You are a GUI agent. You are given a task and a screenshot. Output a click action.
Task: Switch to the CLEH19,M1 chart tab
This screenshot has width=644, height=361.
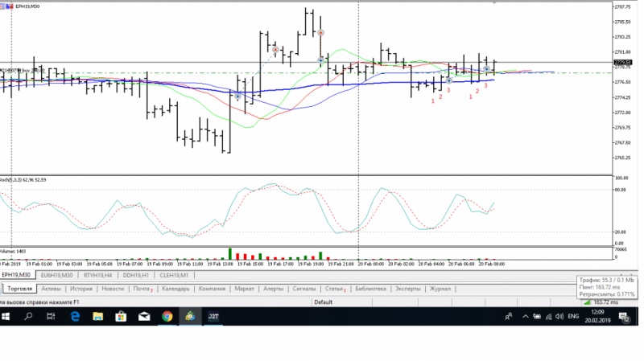(174, 275)
